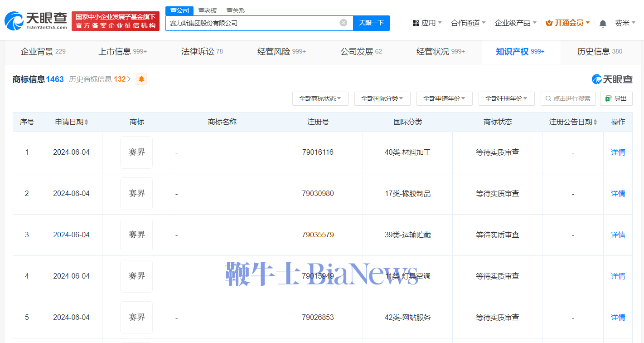This screenshot has width=644, height=343.
Task: Open the 费米 user account menu
Action: [x=625, y=23]
